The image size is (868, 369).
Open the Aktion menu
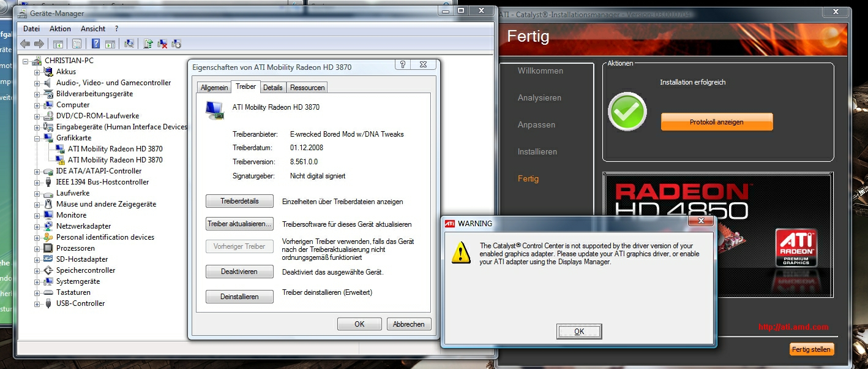click(61, 29)
